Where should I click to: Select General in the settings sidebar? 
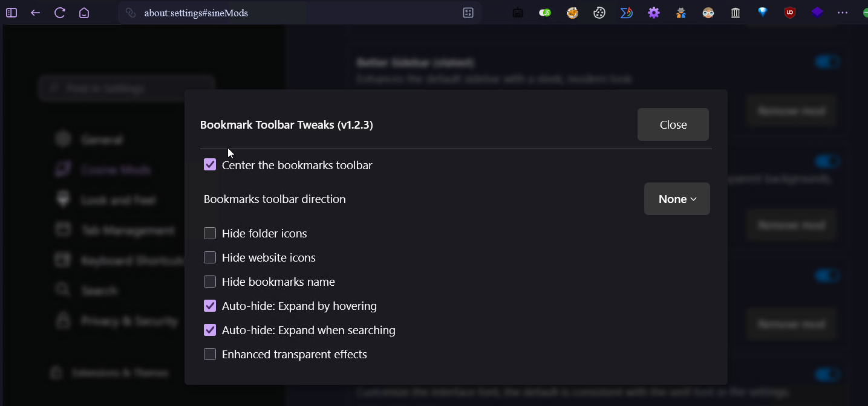click(x=102, y=139)
